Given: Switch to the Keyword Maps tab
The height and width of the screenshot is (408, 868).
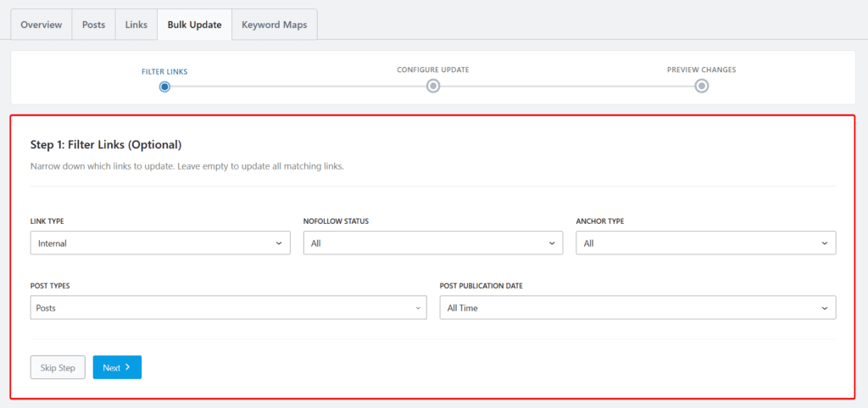Looking at the screenshot, I should (x=275, y=25).
